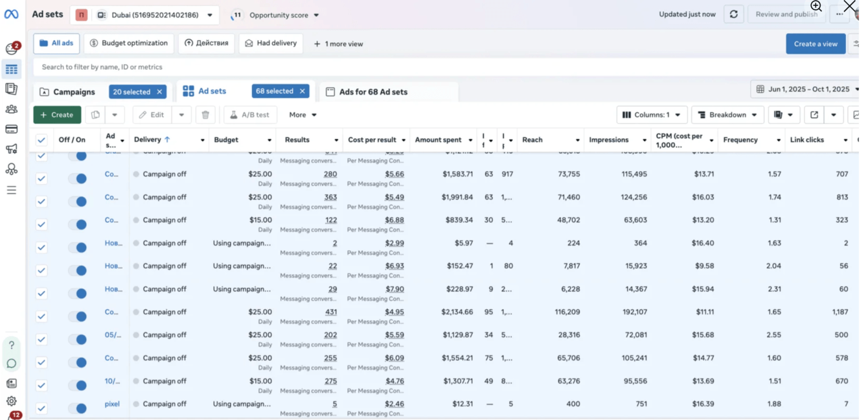The image size is (868, 420).
Task: Open the export data icon
Action: coord(814,115)
